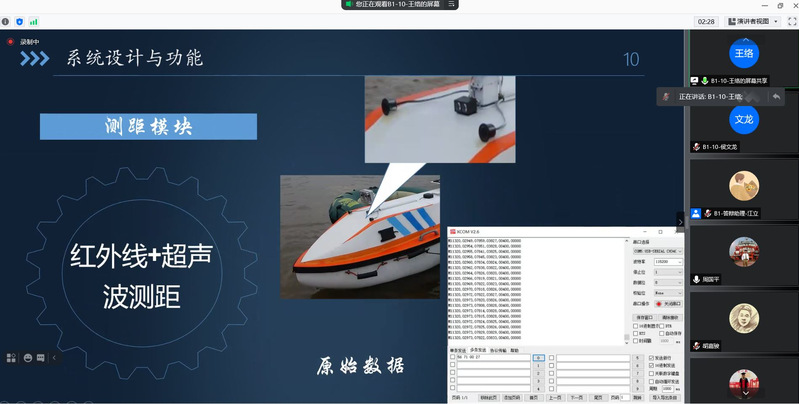Click the boat sensor close-up photo
This screenshot has height=404, width=799.
click(440, 119)
